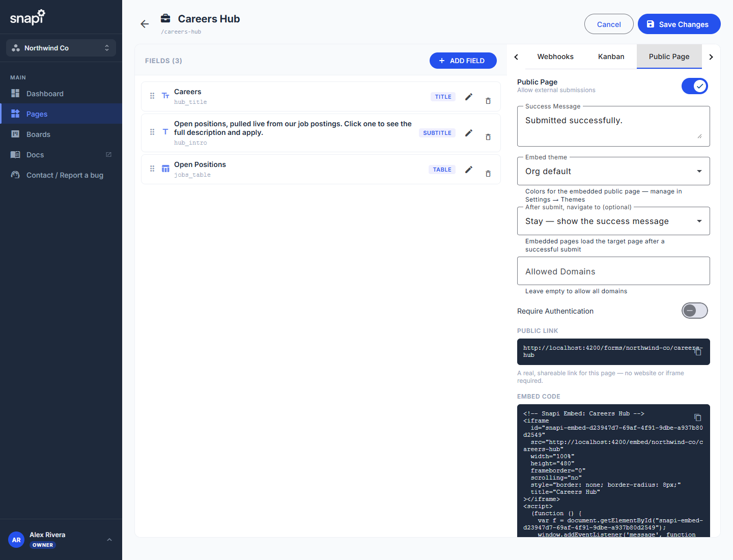Image resolution: width=733 pixels, height=560 pixels.
Task: Open the After submit navigate dropdown
Action: (613, 221)
